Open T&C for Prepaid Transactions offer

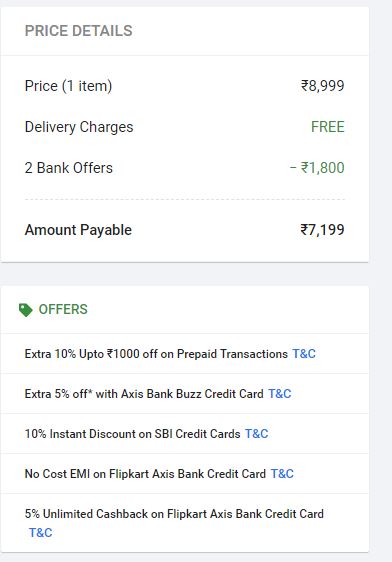click(304, 354)
